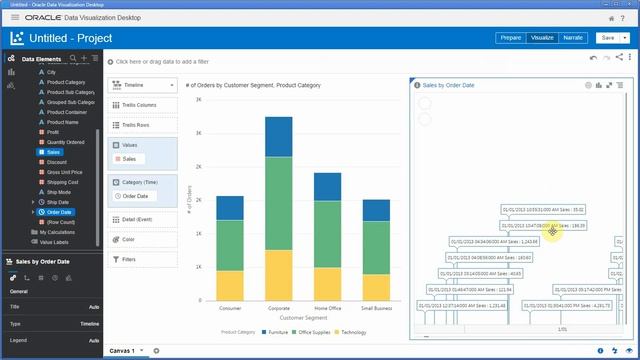This screenshot has width=640, height=360.
Task: Switch to the Visualize tab
Action: (x=542, y=38)
